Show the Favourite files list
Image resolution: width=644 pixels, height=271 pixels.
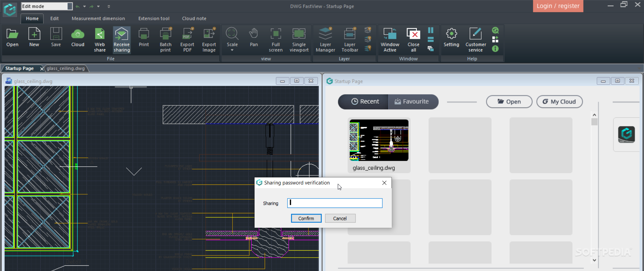tap(413, 102)
